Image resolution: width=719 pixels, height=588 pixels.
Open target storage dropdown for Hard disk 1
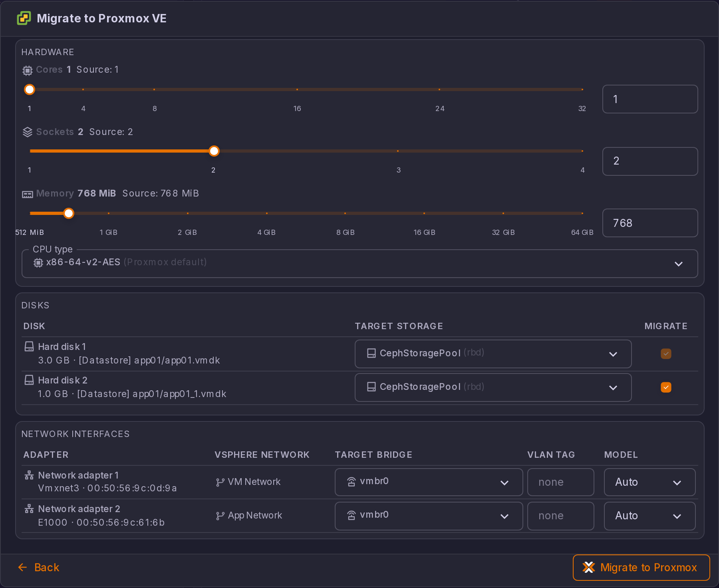coord(493,354)
